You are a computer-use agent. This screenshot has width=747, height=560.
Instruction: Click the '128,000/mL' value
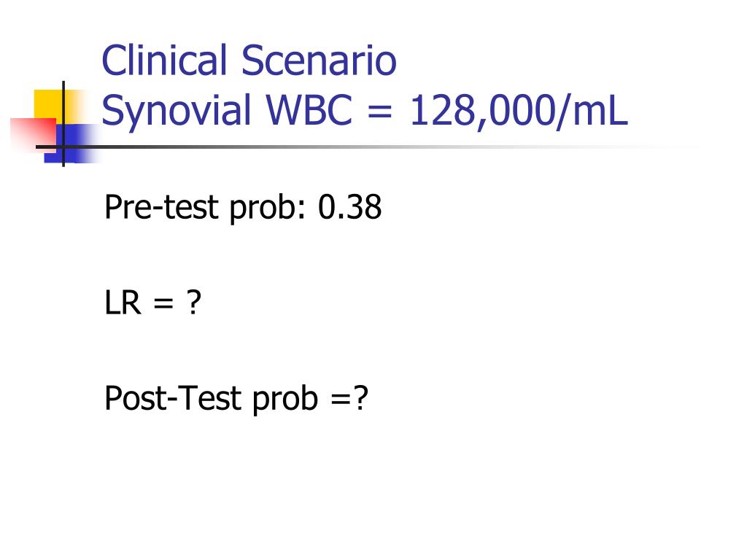click(519, 112)
